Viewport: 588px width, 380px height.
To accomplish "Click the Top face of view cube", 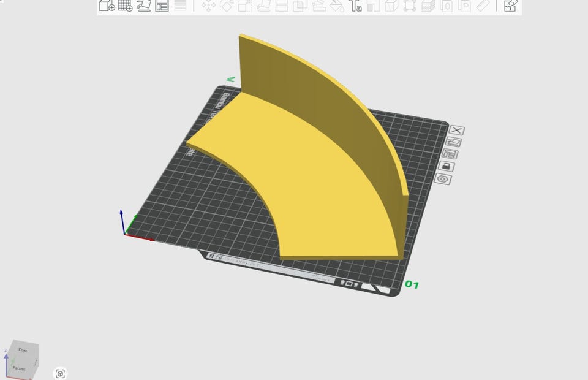I will click(23, 349).
